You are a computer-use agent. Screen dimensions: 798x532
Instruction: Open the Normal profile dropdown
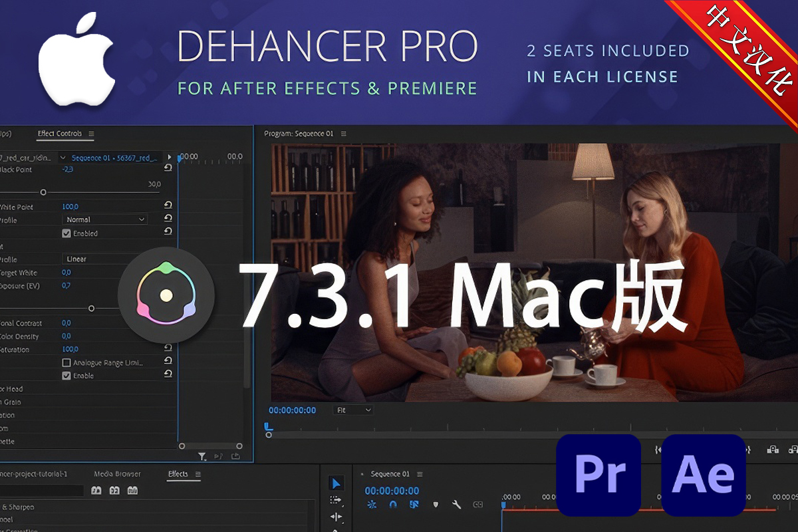105,219
